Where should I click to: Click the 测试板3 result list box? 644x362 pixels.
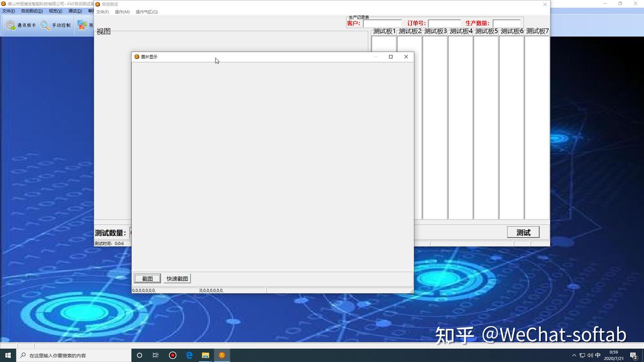(435, 128)
